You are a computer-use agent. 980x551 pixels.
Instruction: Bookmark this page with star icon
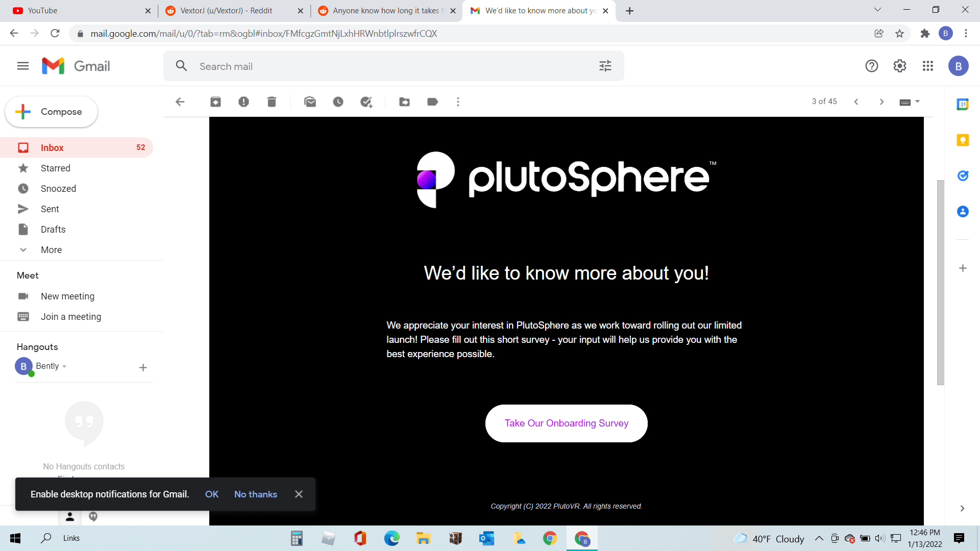click(x=899, y=34)
